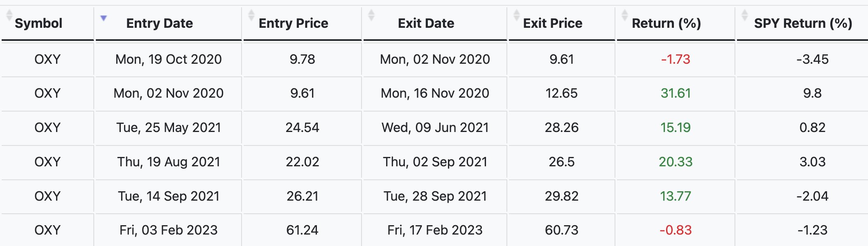This screenshot has width=868, height=246.
Task: Select the OXY symbol in the 19 Oct 2020 row
Action: pyautogui.click(x=47, y=59)
